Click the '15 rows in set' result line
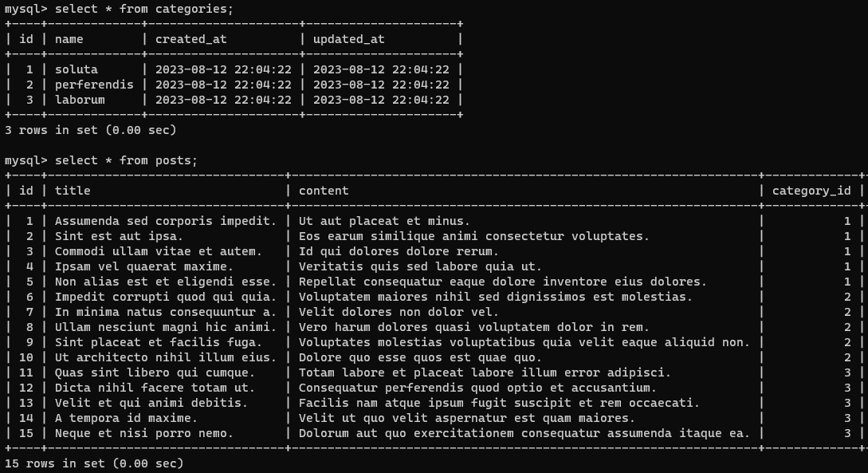This screenshot has height=473, width=868. pos(94,463)
